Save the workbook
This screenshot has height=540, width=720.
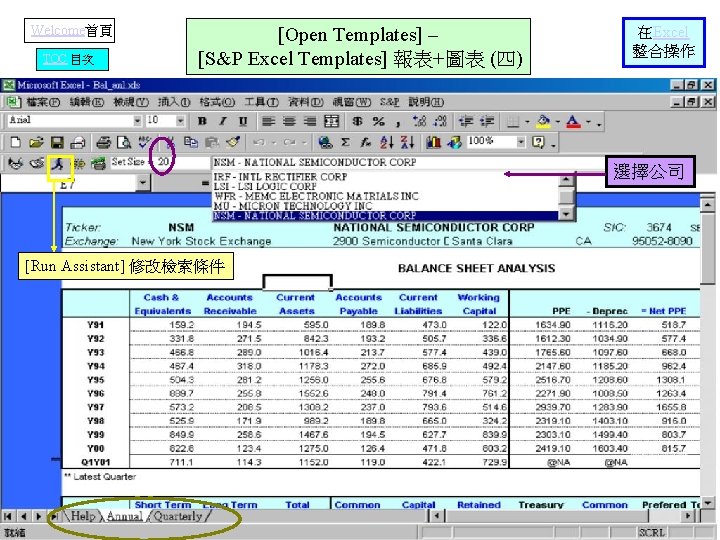pos(57,142)
